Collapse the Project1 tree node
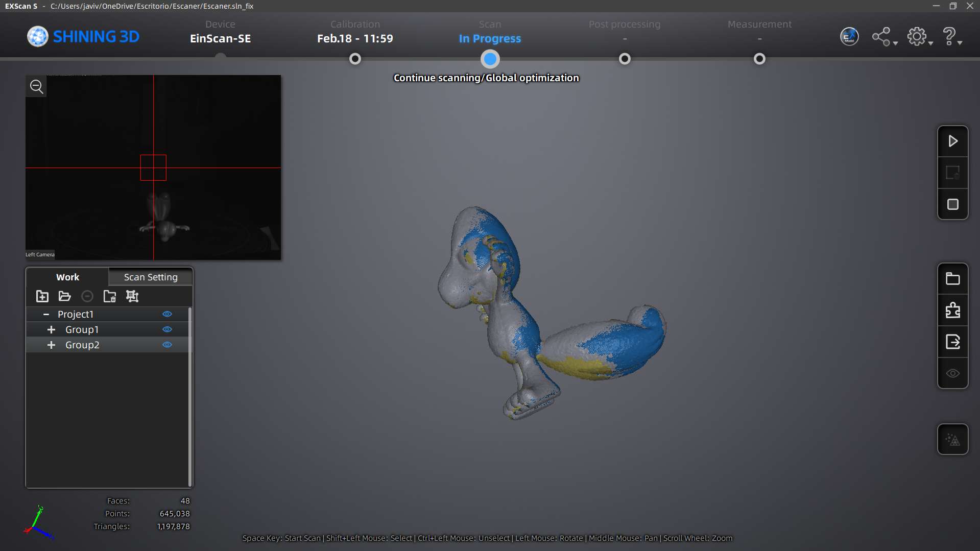 coord(46,314)
